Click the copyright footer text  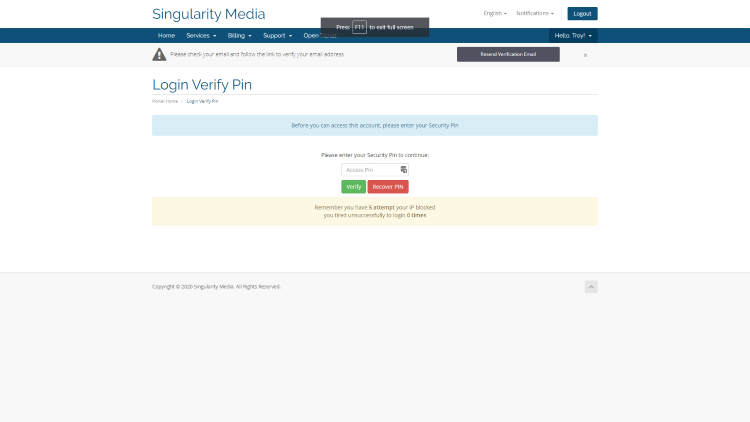tap(216, 287)
